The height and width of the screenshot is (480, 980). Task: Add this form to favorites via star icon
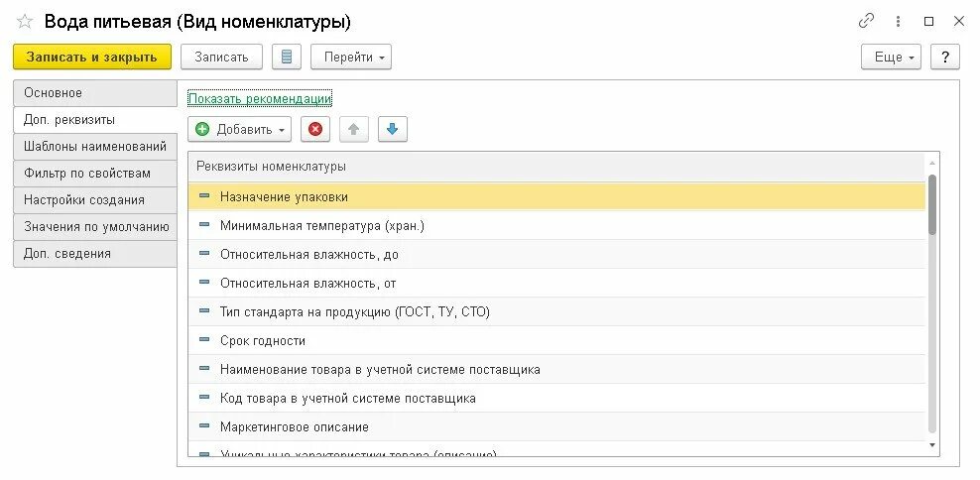(25, 22)
